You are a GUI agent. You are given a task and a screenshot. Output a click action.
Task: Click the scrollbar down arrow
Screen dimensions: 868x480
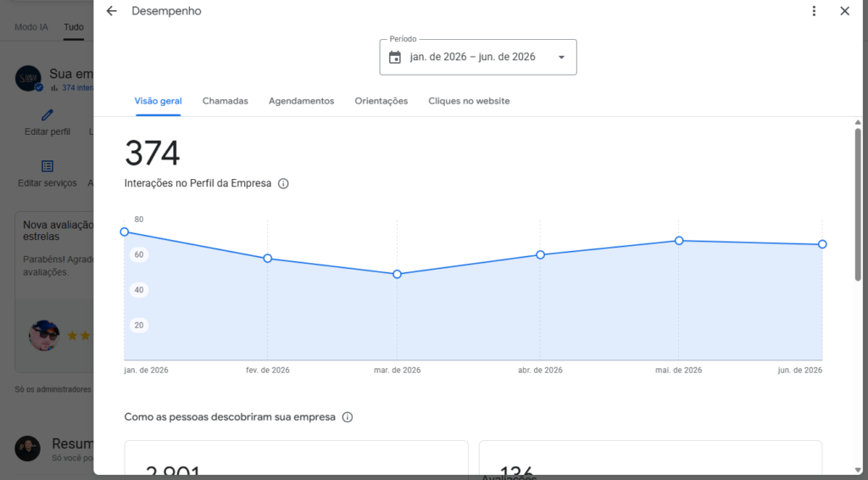[x=858, y=470]
